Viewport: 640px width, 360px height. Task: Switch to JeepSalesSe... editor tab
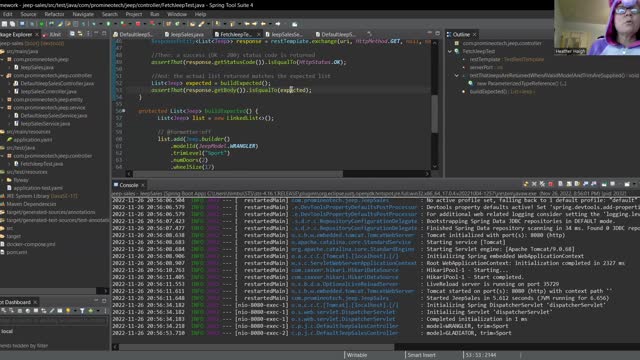click(x=284, y=35)
